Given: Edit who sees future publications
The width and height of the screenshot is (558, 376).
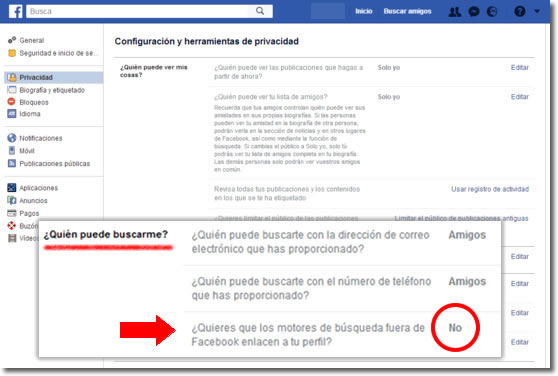Looking at the screenshot, I should point(520,68).
